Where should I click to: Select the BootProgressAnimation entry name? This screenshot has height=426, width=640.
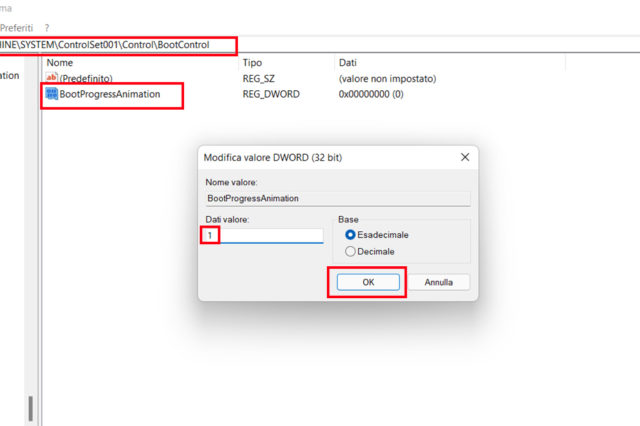tap(110, 94)
